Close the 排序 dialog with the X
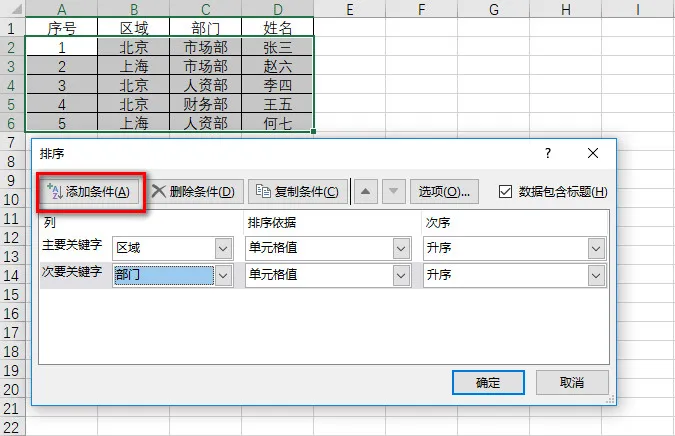This screenshot has width=675, height=436. pyautogui.click(x=593, y=153)
